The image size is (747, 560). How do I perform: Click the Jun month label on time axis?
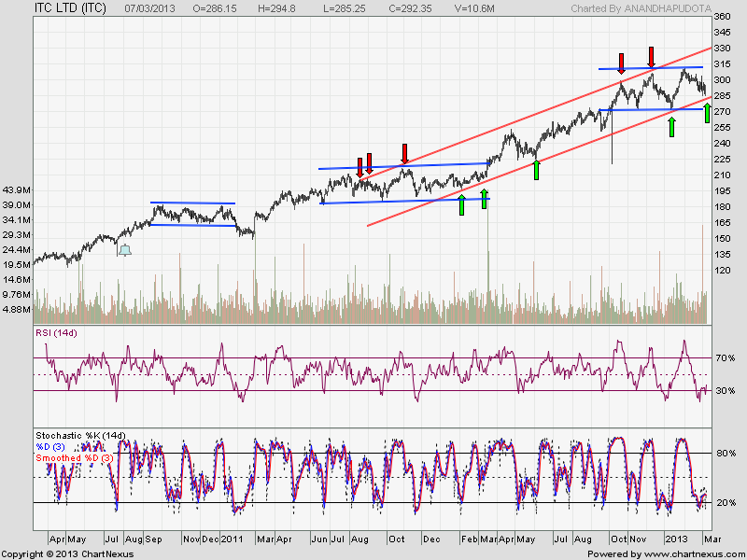[x=319, y=539]
